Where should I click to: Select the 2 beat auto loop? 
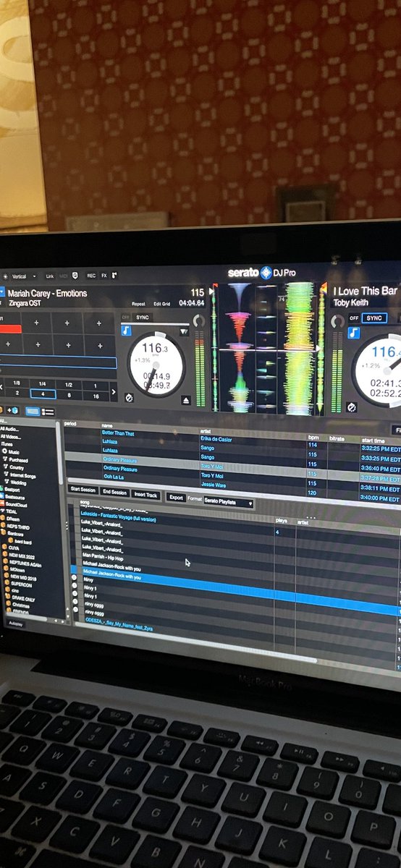pos(17,393)
